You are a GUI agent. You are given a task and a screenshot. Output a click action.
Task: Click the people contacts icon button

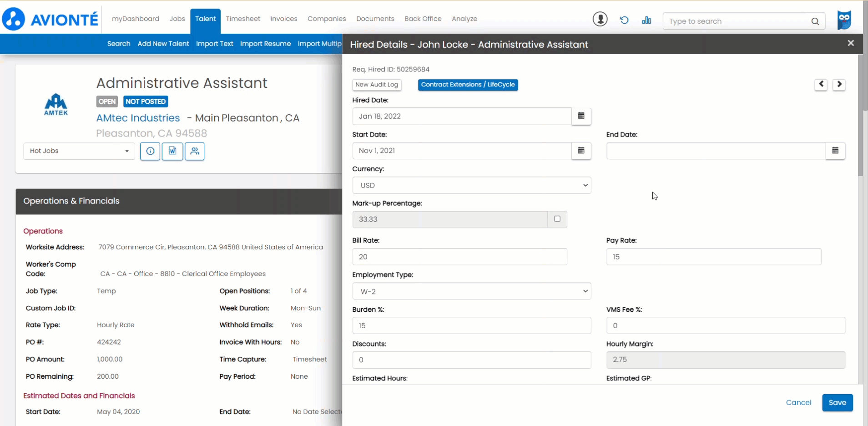click(195, 151)
